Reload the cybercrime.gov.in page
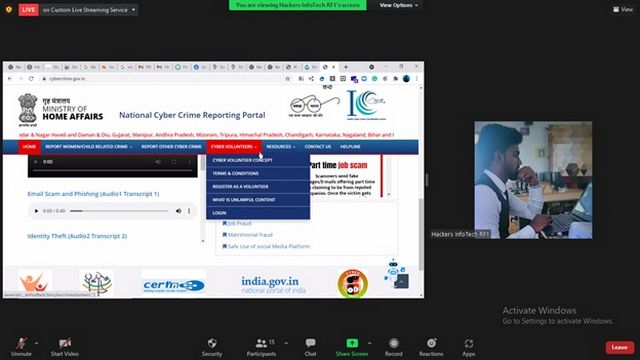This screenshot has height=360, width=640. [31, 78]
